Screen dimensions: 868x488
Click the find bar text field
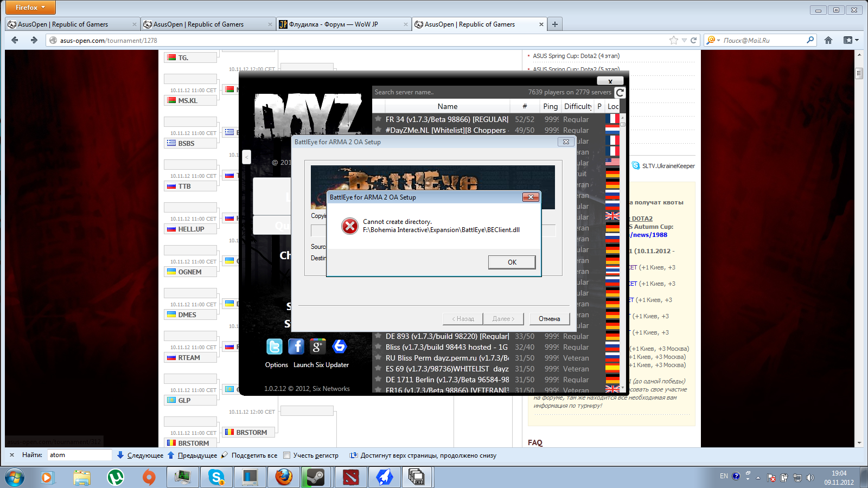79,455
